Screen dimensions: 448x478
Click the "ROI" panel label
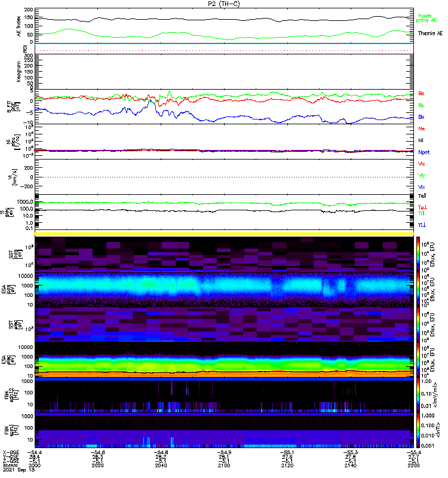pyautogui.click(x=25, y=49)
